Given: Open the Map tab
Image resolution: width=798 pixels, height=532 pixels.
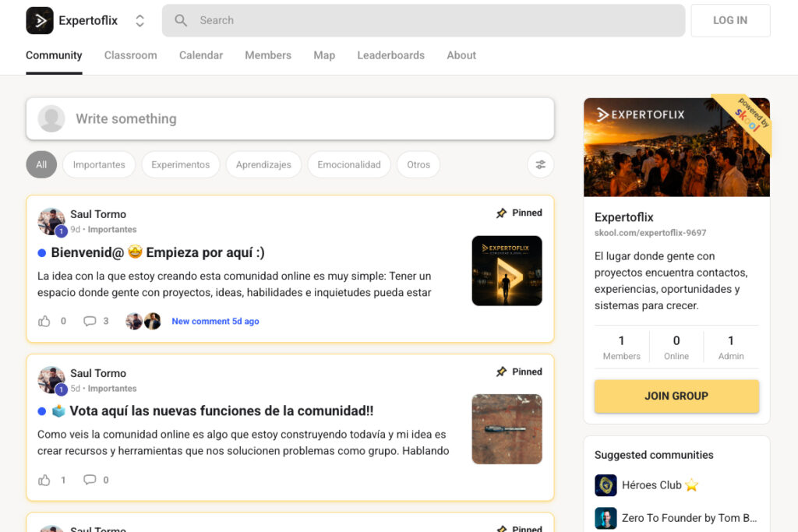Looking at the screenshot, I should pos(324,55).
